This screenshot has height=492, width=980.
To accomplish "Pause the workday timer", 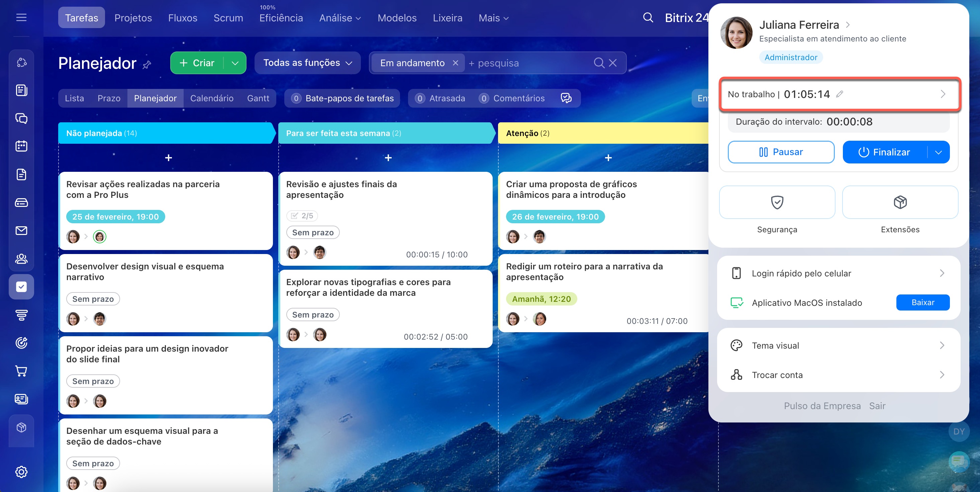I will tap(781, 152).
